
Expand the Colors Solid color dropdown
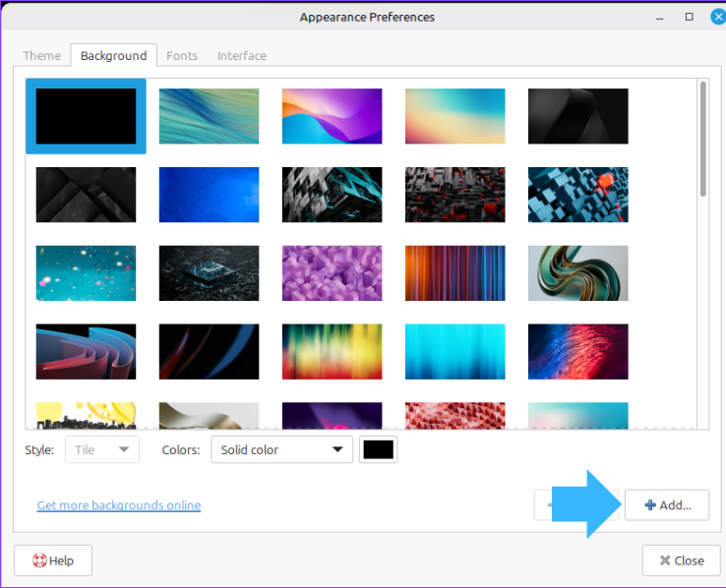[x=281, y=450]
